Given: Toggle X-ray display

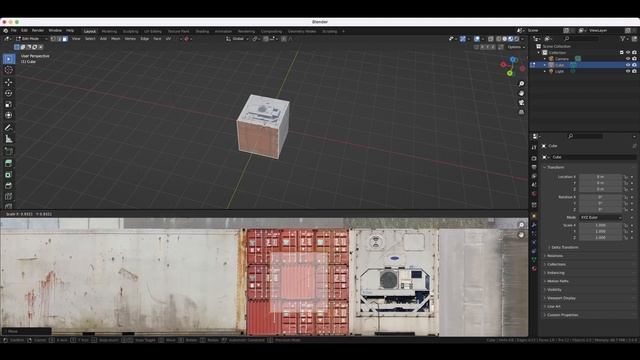Looking at the screenshot, I should [x=491, y=39].
